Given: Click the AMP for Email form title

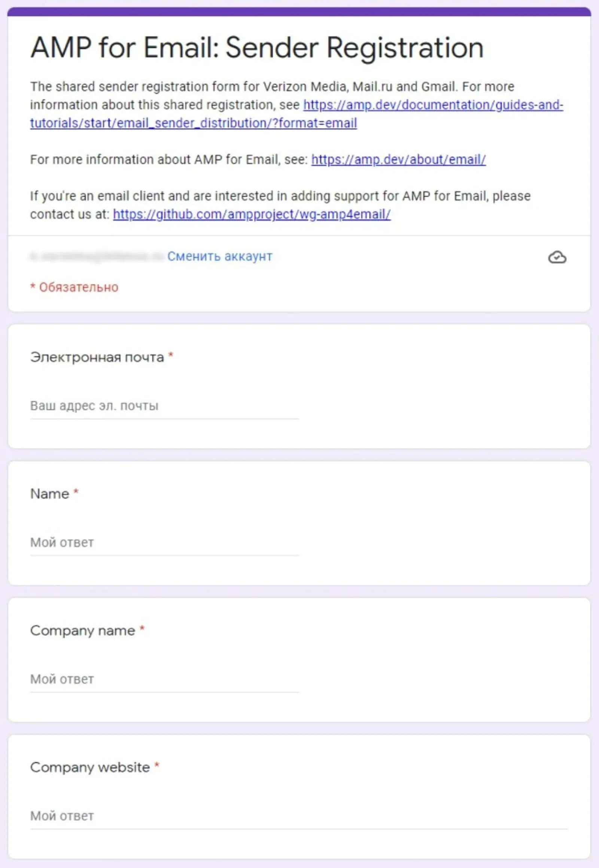Looking at the screenshot, I should pos(257,48).
